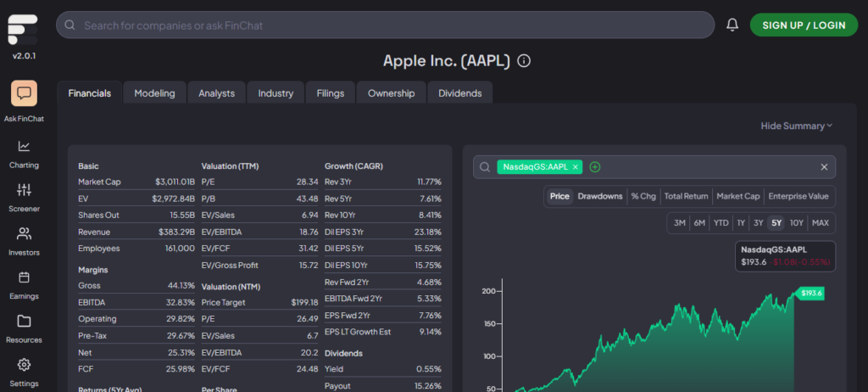Remove NasdaqGS:AAPL ticker chip

pos(576,167)
